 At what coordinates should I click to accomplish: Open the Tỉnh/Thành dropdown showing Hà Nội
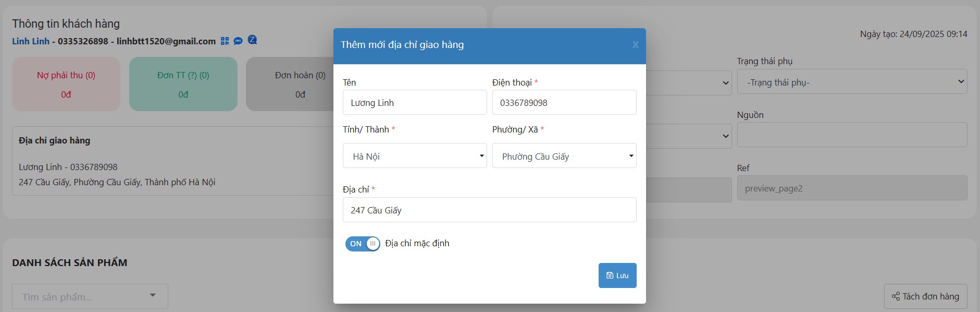[415, 156]
